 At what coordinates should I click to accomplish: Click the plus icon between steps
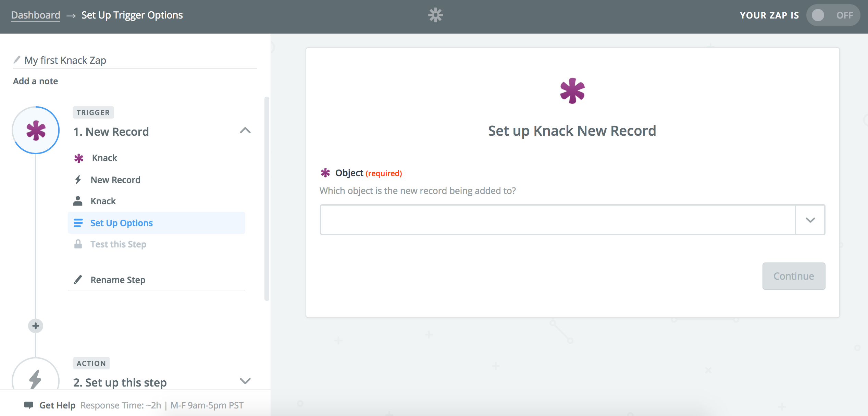[36, 326]
